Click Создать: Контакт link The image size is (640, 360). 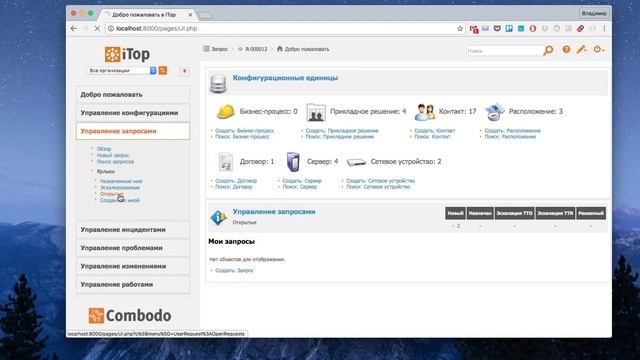click(x=434, y=131)
